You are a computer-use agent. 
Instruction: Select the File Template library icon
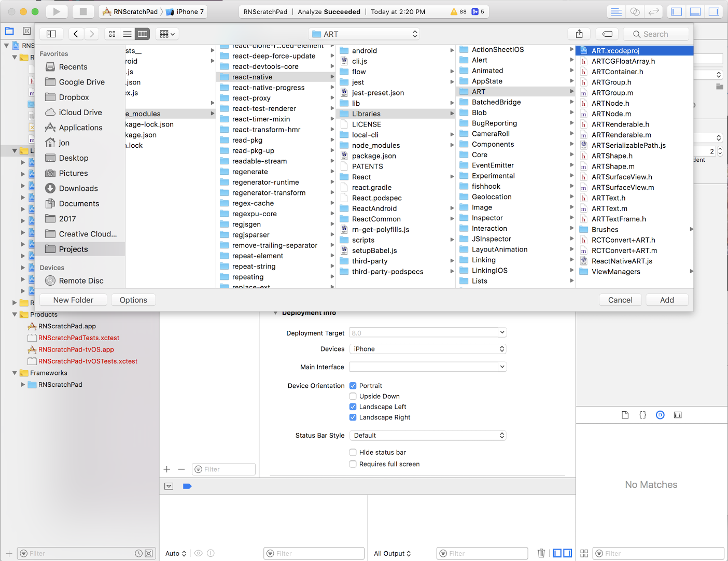click(625, 415)
